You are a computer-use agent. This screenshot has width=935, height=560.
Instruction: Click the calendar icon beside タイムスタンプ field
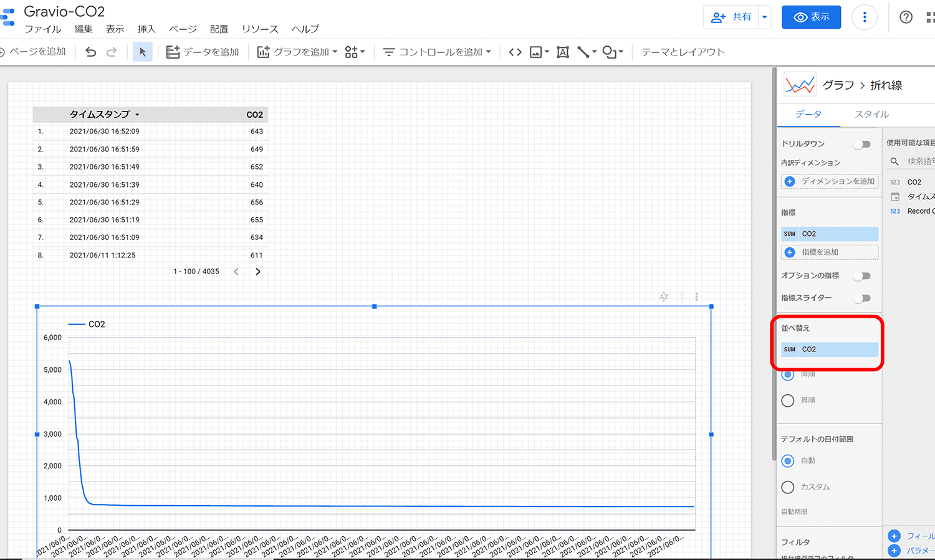(895, 197)
